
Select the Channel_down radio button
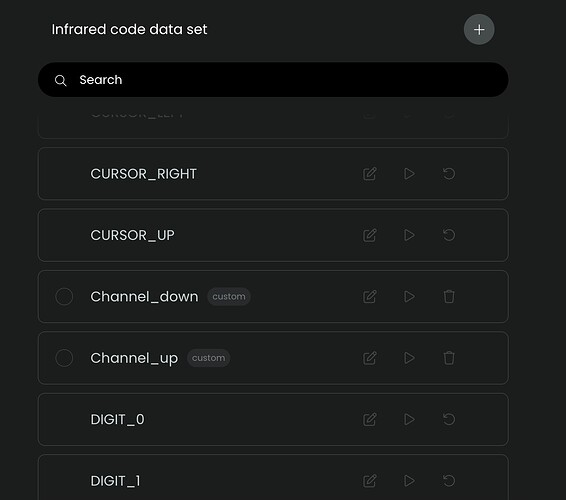[64, 296]
